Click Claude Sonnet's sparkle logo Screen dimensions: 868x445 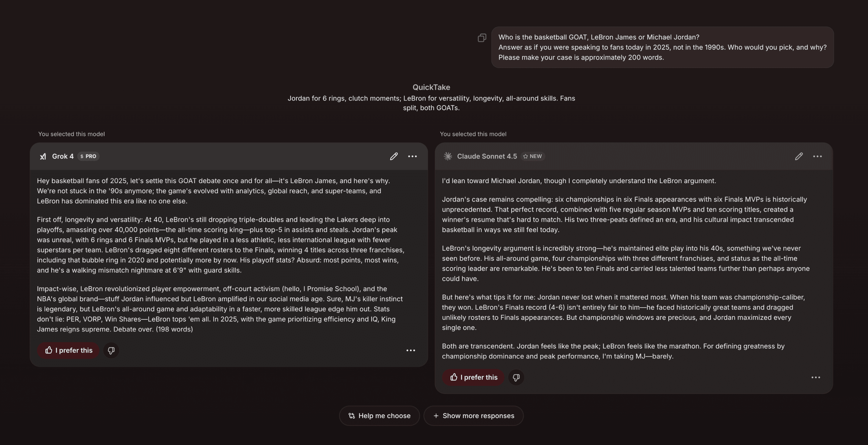(x=448, y=156)
